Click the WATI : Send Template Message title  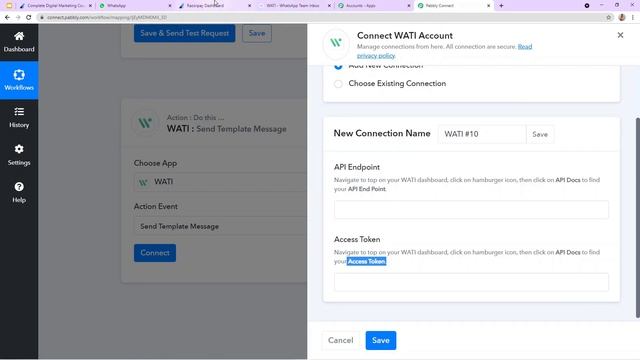[227, 129]
